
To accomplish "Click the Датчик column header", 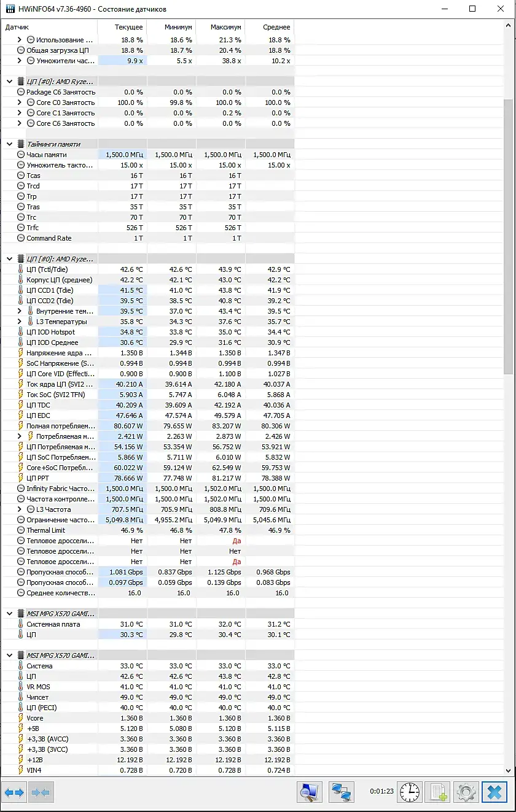I will [x=49, y=27].
